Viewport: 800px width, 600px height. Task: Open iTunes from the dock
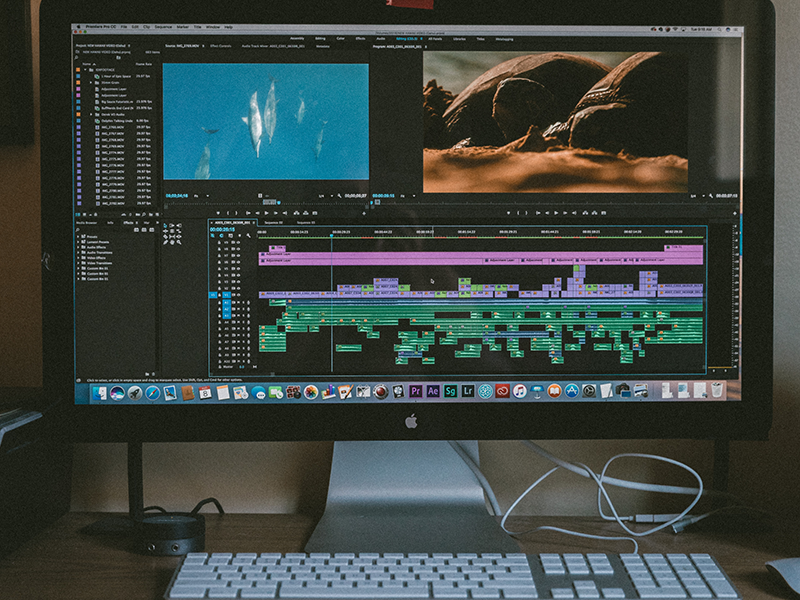click(520, 391)
